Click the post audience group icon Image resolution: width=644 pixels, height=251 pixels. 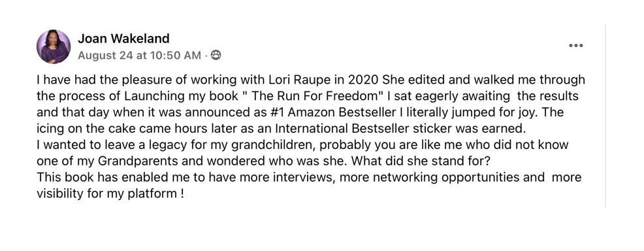[216, 55]
